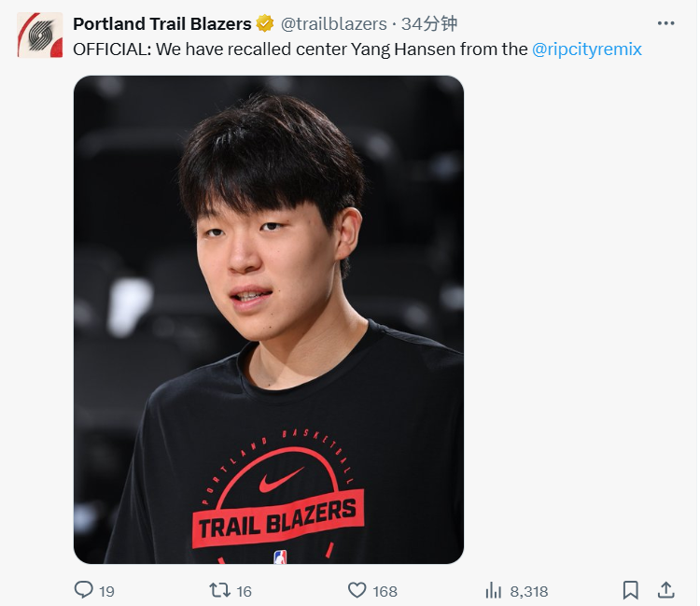Reply to the Yang Hansen tweet
Image resolution: width=700 pixels, height=606 pixels.
pyautogui.click(x=83, y=590)
